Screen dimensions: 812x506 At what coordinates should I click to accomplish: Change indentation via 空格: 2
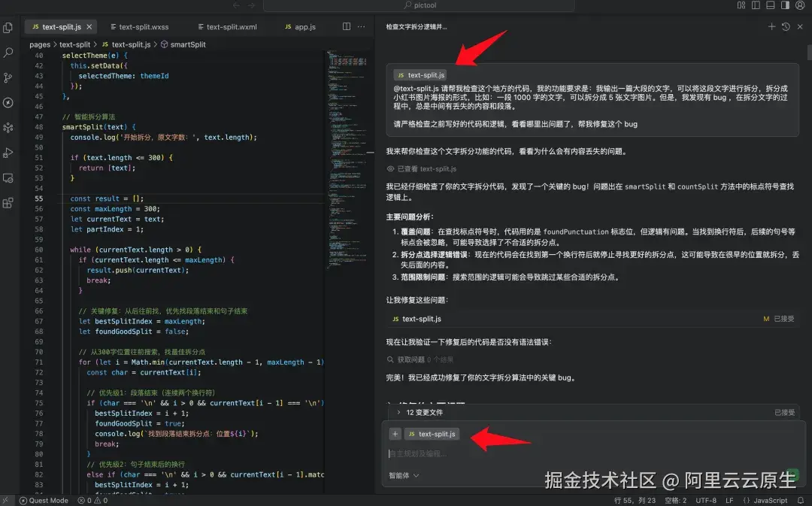pyautogui.click(x=675, y=501)
